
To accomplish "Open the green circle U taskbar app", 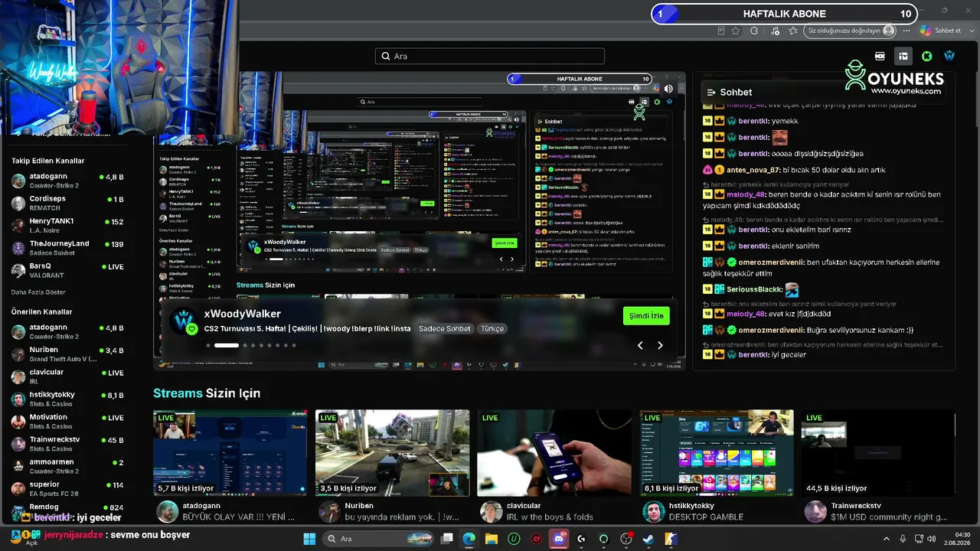I will coord(514,539).
